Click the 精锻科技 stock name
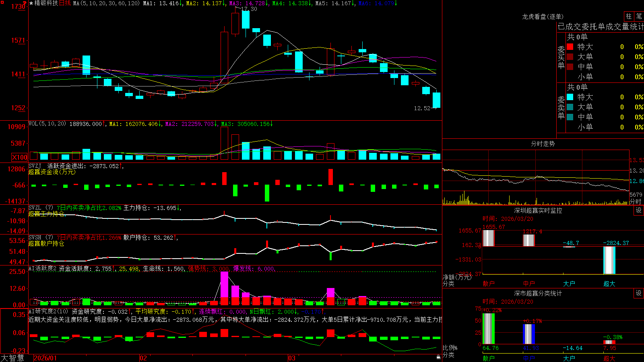Screen dimensions: 644x362 click(46, 3)
